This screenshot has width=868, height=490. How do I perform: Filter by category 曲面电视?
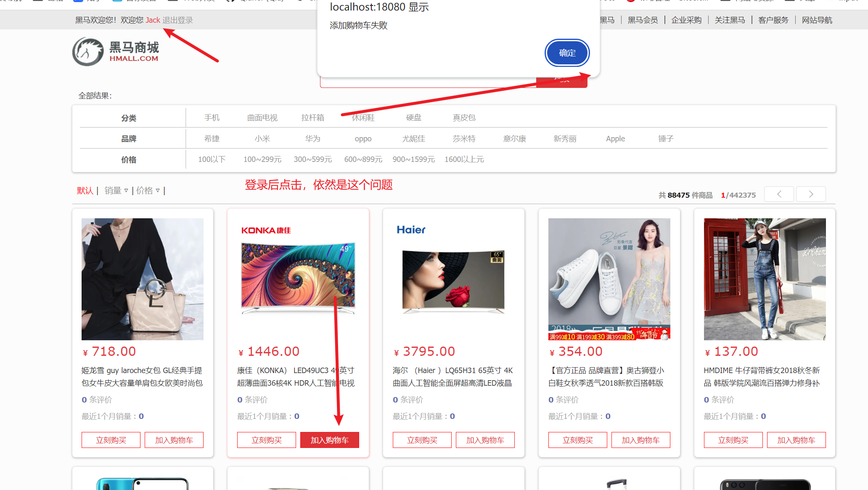click(x=262, y=118)
